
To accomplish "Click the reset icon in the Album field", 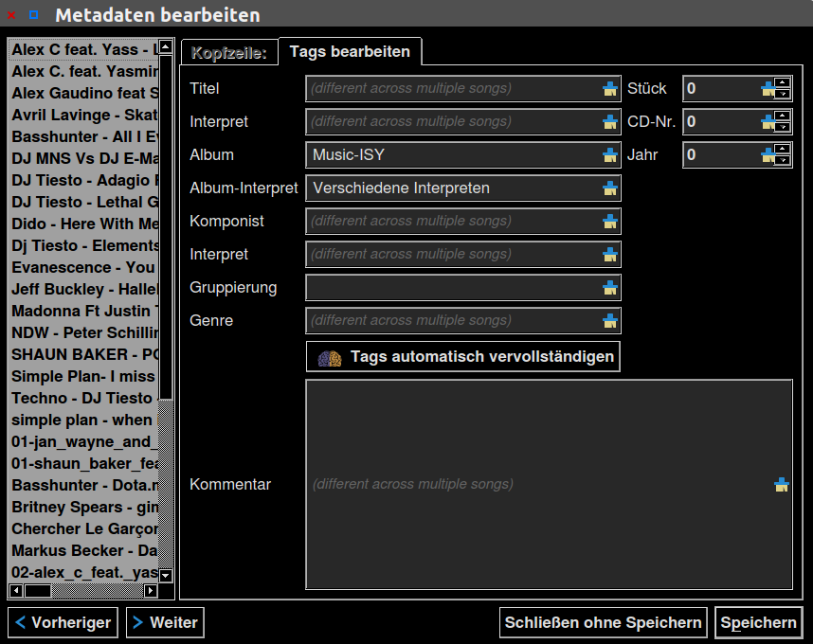I will tap(610, 155).
